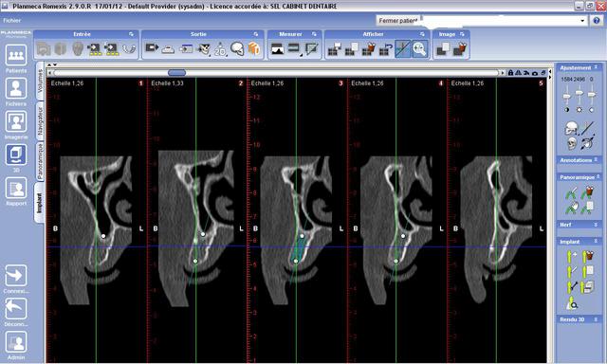This screenshot has height=364, width=607.
Task: Open the patient dropdown arrow at top
Action: tap(582, 21)
